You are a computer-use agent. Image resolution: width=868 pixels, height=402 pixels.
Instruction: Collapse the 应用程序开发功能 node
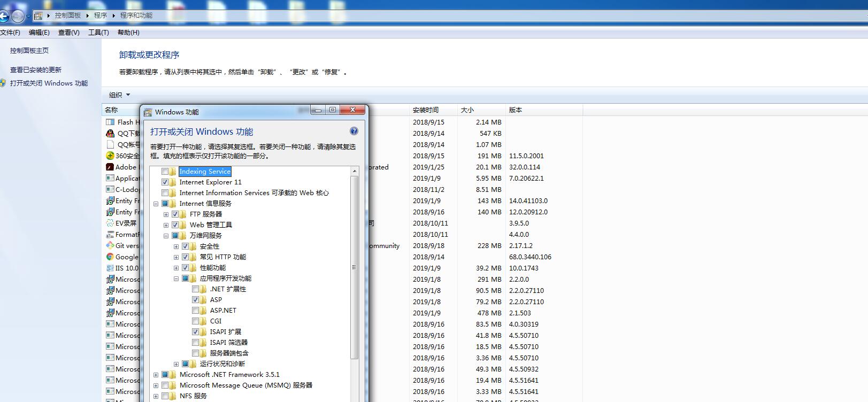[x=176, y=279]
